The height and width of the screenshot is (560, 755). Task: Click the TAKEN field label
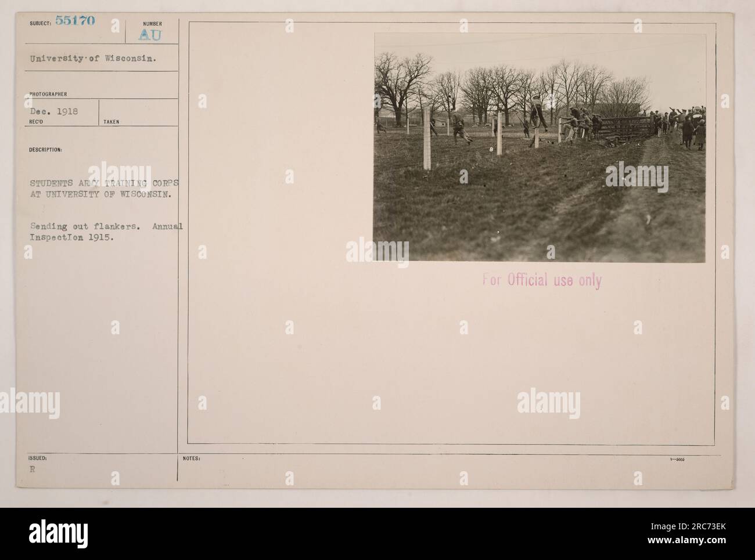point(111,122)
